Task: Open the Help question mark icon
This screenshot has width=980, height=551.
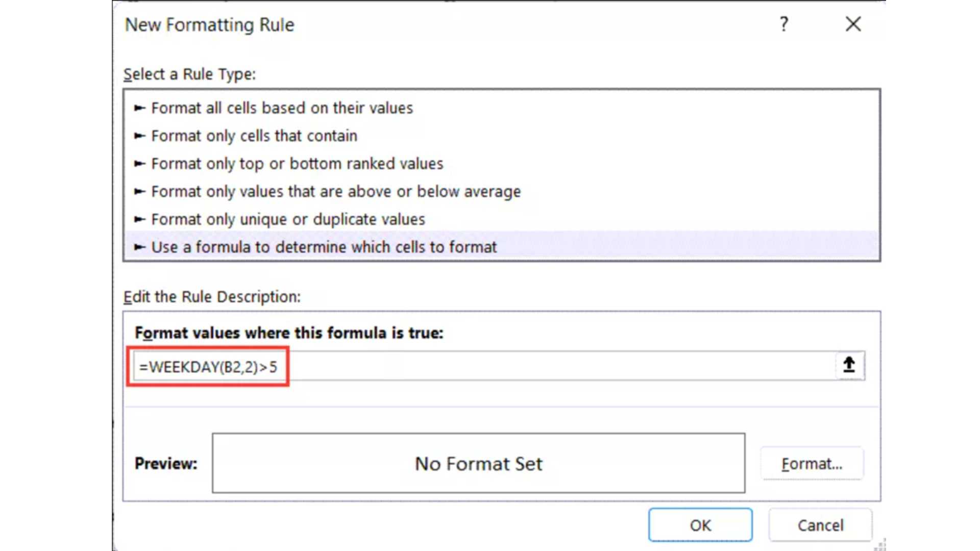Action: (785, 24)
